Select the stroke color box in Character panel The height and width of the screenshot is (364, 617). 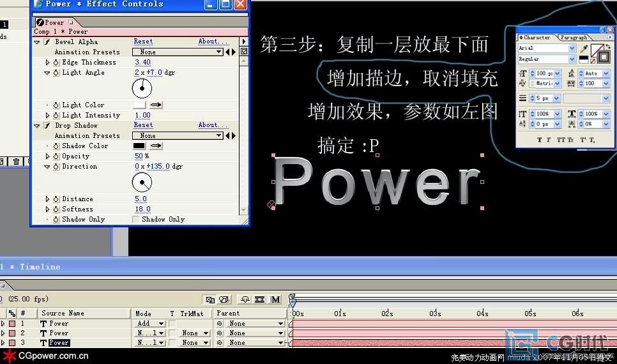pyautogui.click(x=604, y=57)
